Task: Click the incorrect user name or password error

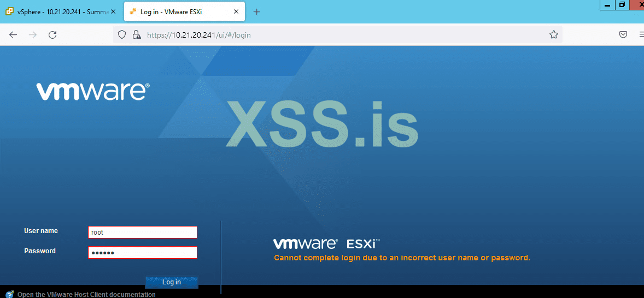Action: click(402, 258)
